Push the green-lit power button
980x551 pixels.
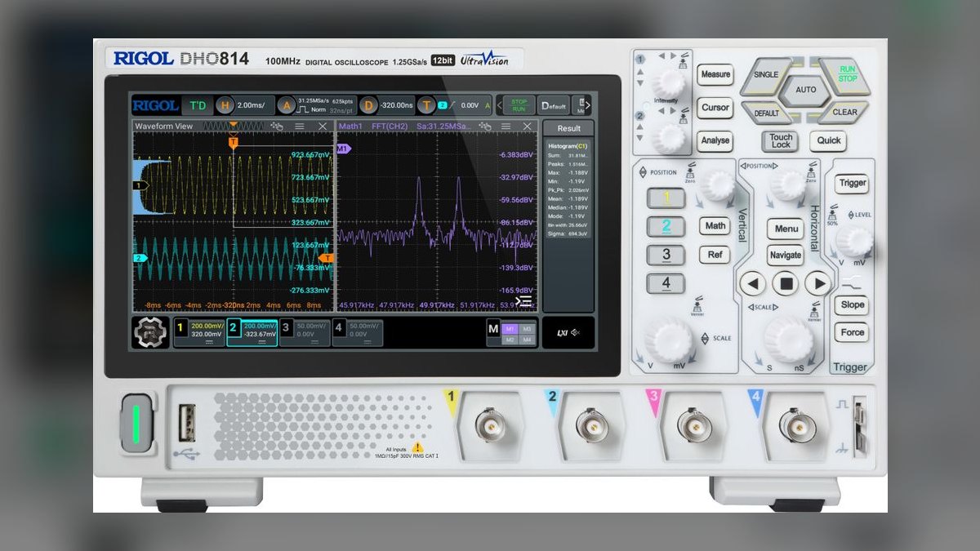pyautogui.click(x=136, y=423)
